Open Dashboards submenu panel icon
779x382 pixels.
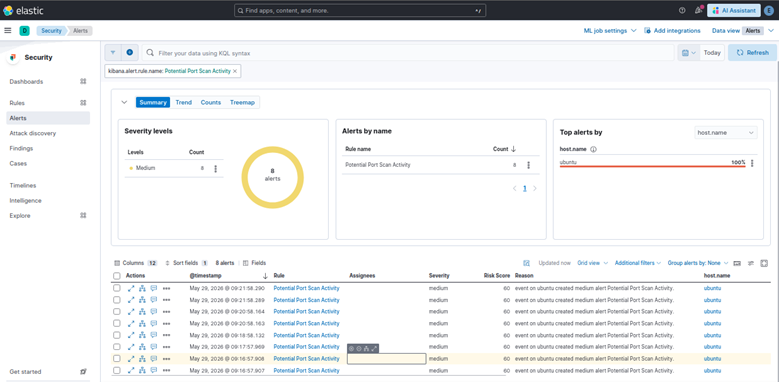pyautogui.click(x=83, y=81)
